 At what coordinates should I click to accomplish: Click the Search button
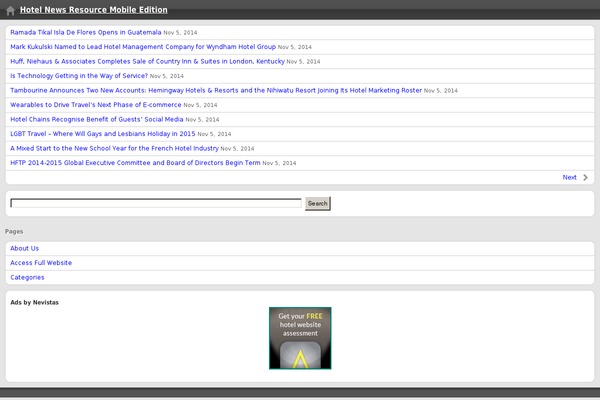pyautogui.click(x=318, y=204)
